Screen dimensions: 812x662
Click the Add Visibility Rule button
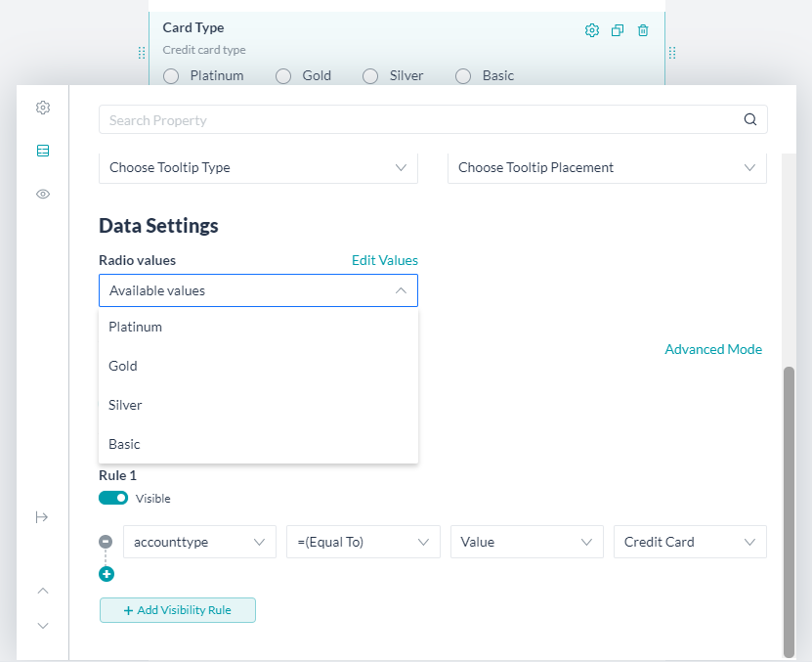pyautogui.click(x=178, y=610)
